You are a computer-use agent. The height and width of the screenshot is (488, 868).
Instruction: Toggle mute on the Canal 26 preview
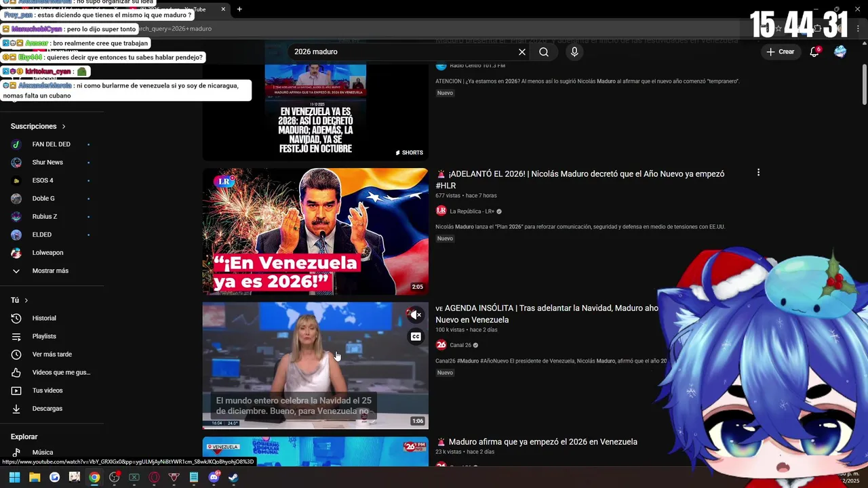415,314
